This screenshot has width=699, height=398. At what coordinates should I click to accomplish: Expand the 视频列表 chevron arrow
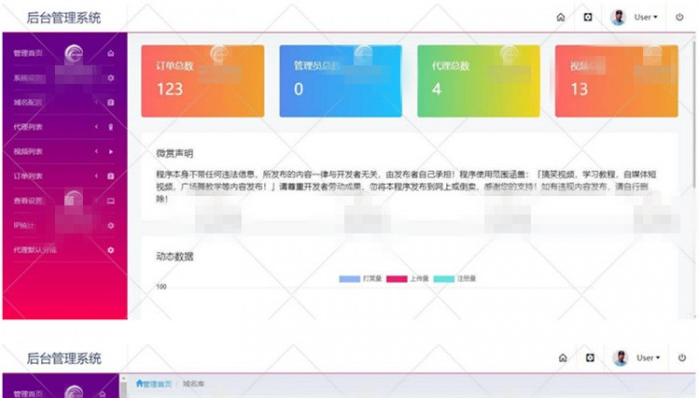click(x=96, y=152)
